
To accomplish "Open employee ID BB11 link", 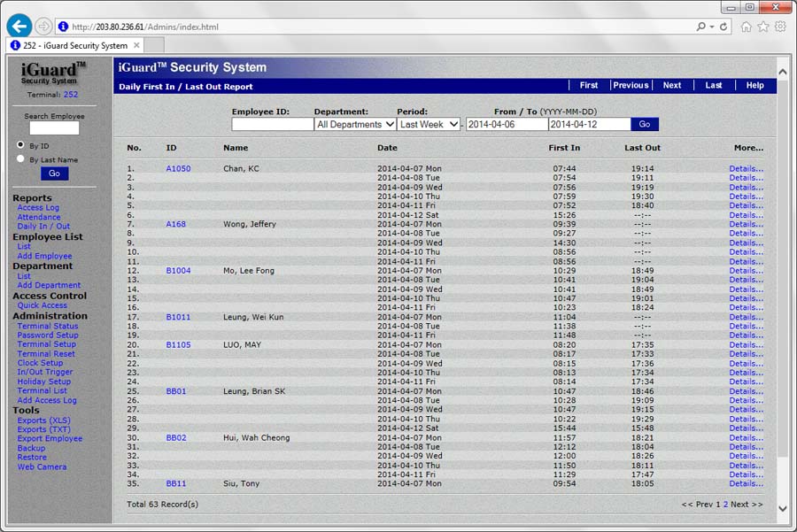I will point(176,483).
